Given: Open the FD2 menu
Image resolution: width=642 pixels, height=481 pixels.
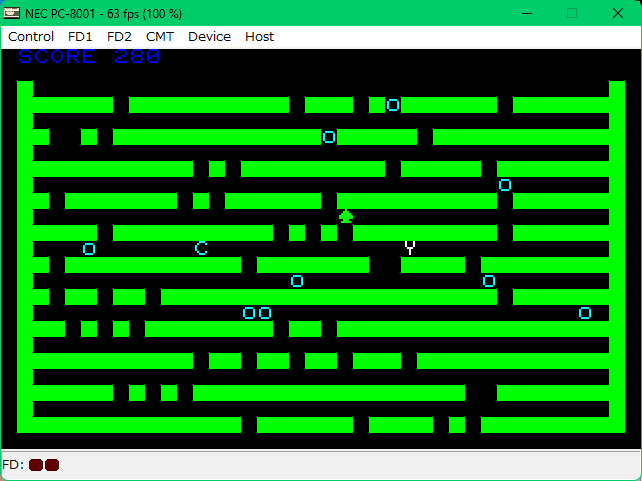Looking at the screenshot, I should (x=119, y=37).
